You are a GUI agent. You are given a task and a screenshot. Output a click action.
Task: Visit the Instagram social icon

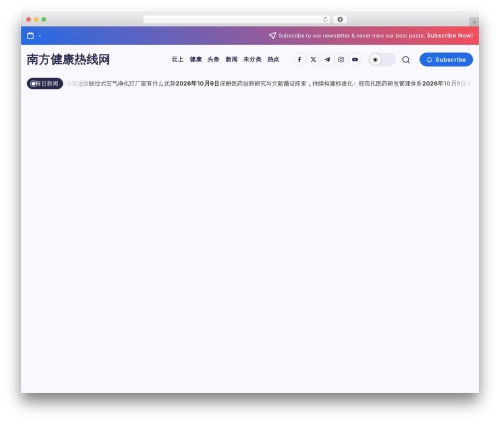point(341,60)
